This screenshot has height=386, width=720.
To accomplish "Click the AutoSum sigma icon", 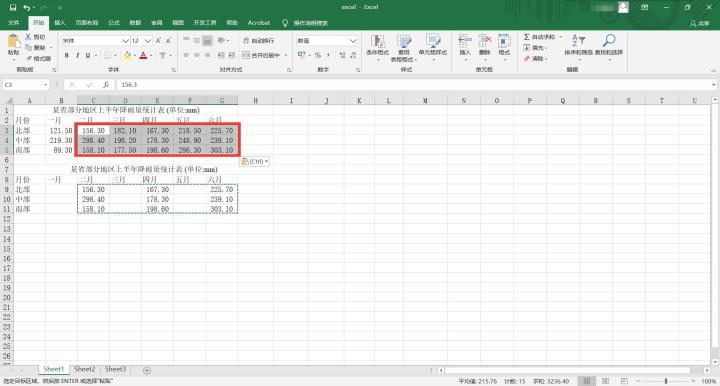I will click(x=527, y=37).
